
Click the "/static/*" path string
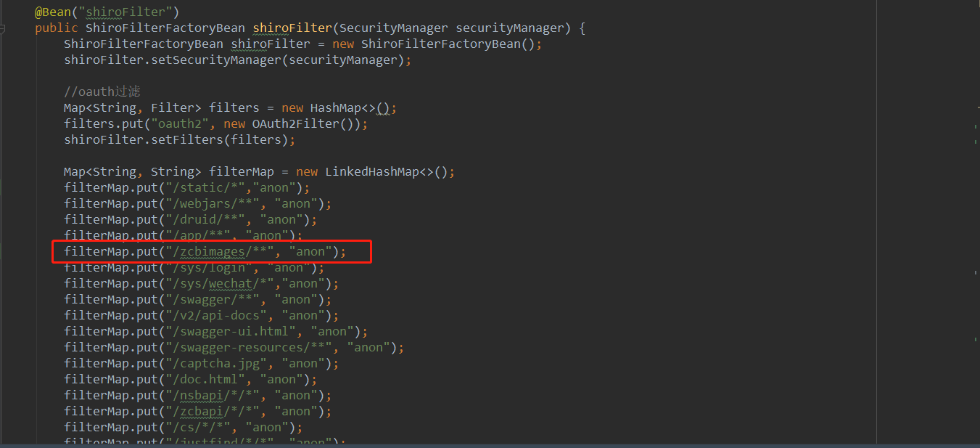pos(205,188)
